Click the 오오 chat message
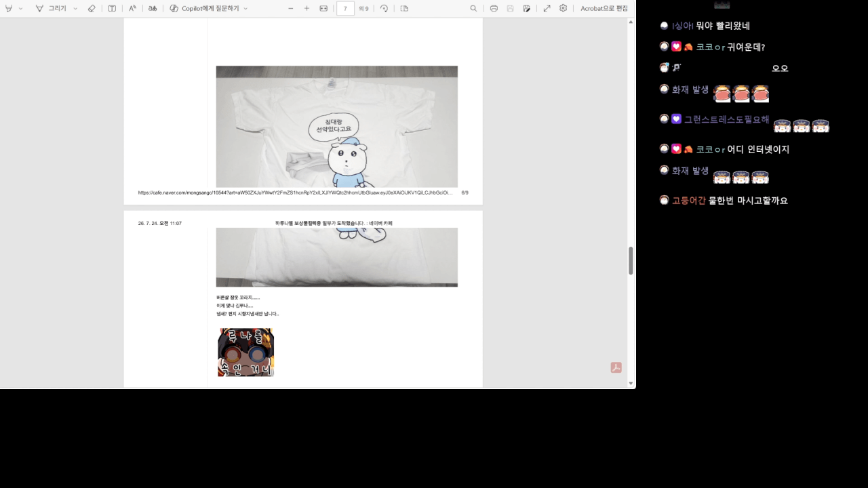 tap(780, 68)
